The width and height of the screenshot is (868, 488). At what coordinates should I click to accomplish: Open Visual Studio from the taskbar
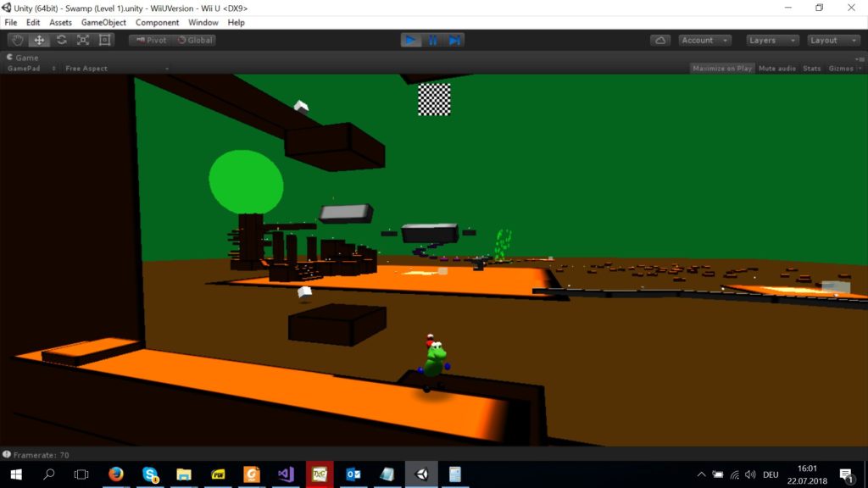coord(286,474)
